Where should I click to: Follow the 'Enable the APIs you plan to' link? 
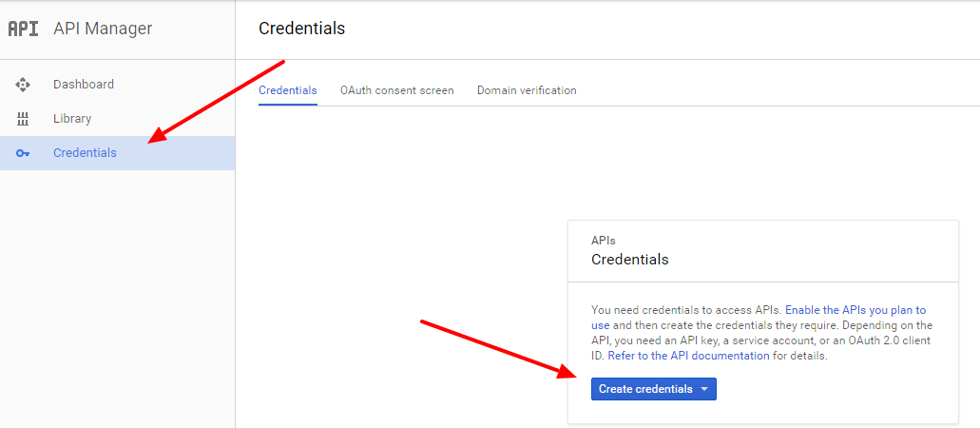click(855, 310)
